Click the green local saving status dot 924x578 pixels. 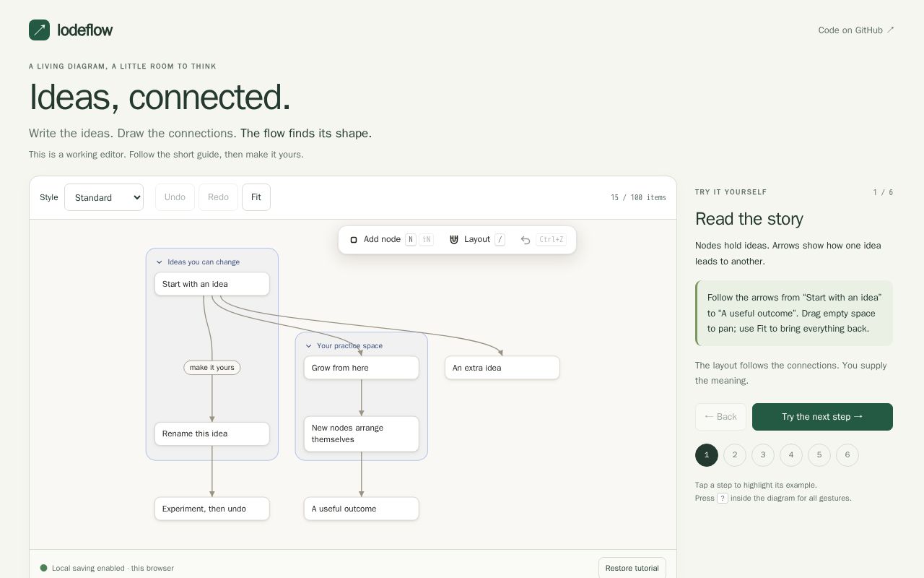[x=43, y=568]
